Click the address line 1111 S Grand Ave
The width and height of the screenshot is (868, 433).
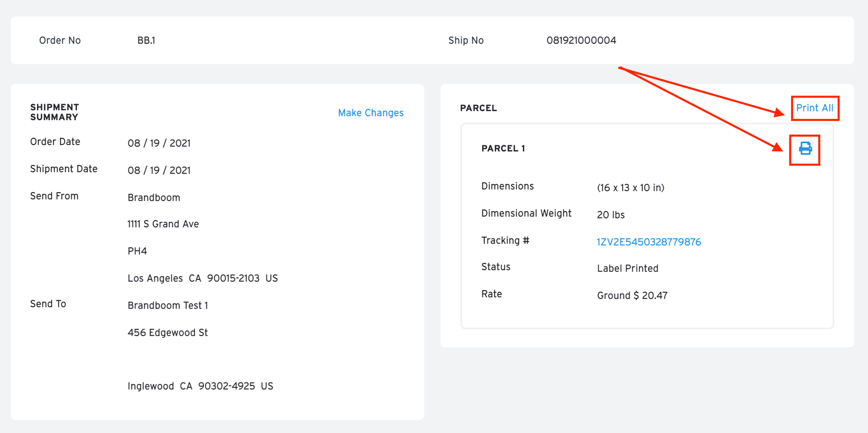163,224
